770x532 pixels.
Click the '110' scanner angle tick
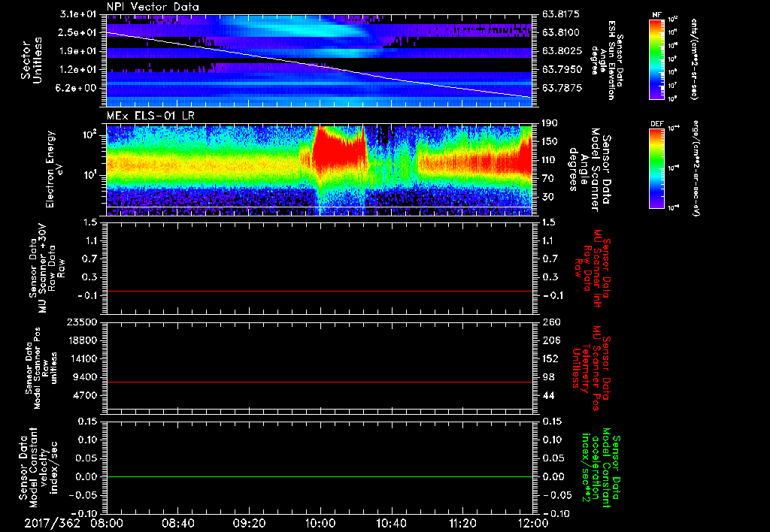[550, 160]
